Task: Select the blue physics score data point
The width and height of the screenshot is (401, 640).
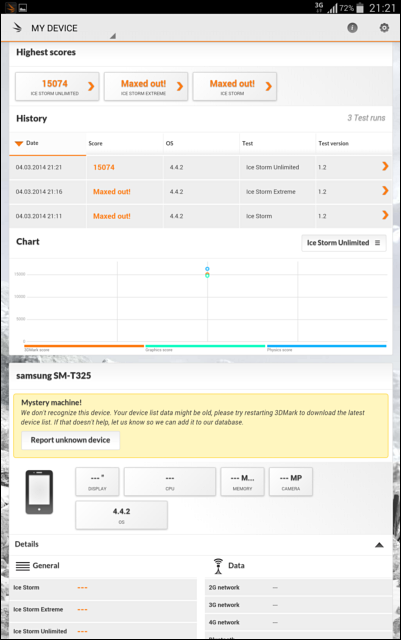Action: [207, 269]
